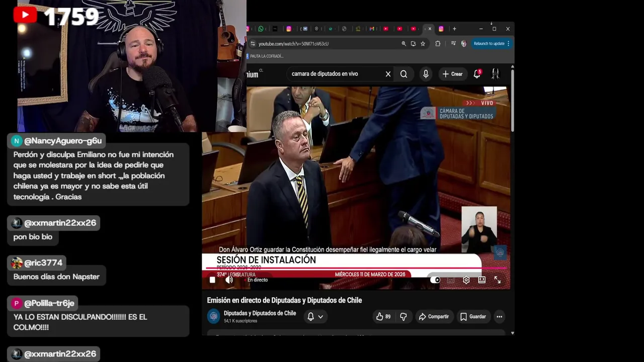Screen dimensions: 644x362
Task: Click username @NancyAguero-g6u in chat
Action: point(63,141)
